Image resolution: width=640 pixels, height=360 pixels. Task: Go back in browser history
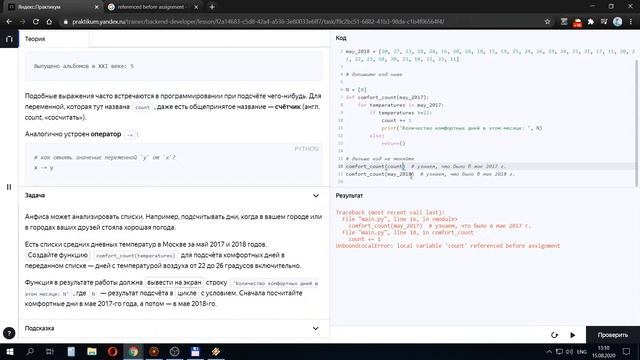click(x=9, y=22)
